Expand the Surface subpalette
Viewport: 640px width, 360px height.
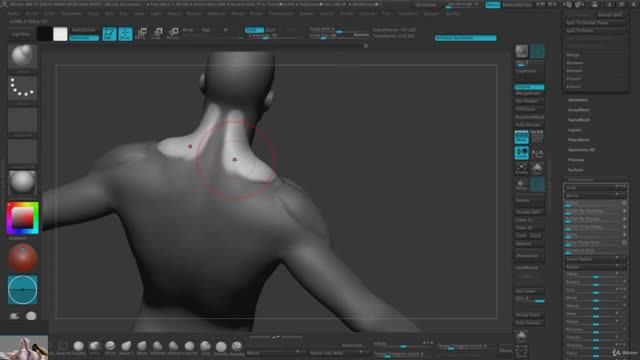pyautogui.click(x=576, y=170)
